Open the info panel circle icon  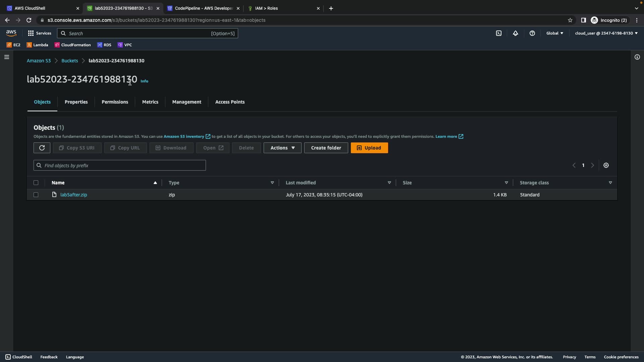pyautogui.click(x=637, y=57)
